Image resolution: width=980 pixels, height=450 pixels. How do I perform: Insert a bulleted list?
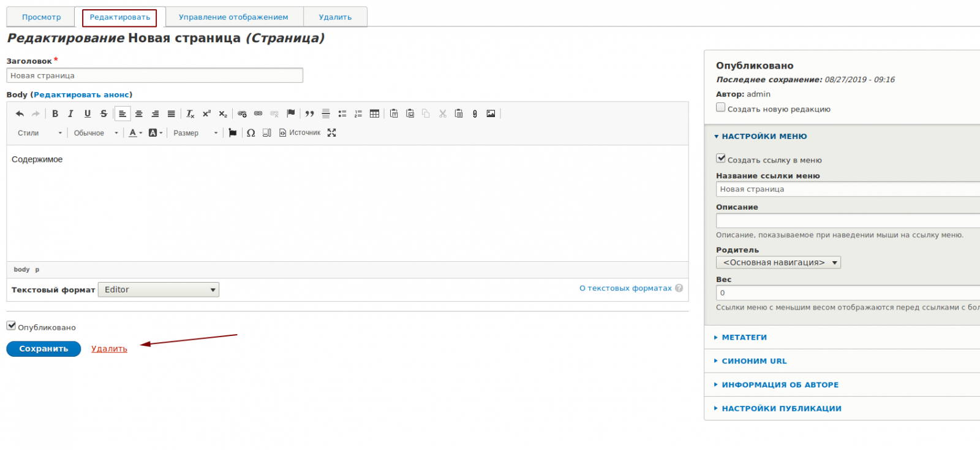coord(342,114)
